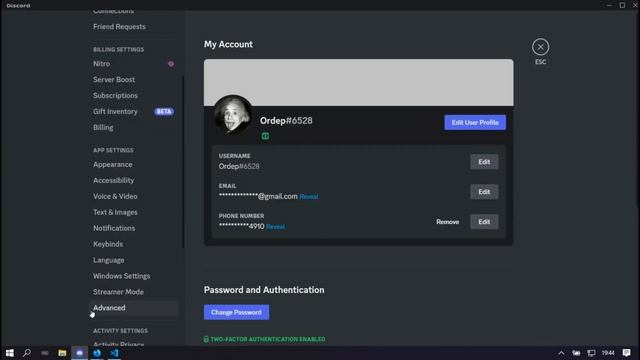Remove the phone number
The height and width of the screenshot is (360, 640).
click(447, 222)
